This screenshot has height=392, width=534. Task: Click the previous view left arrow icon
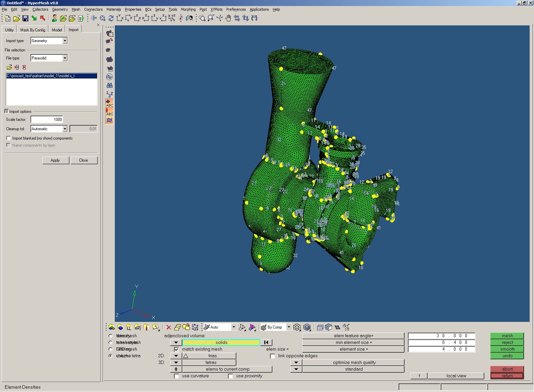[94, 18]
